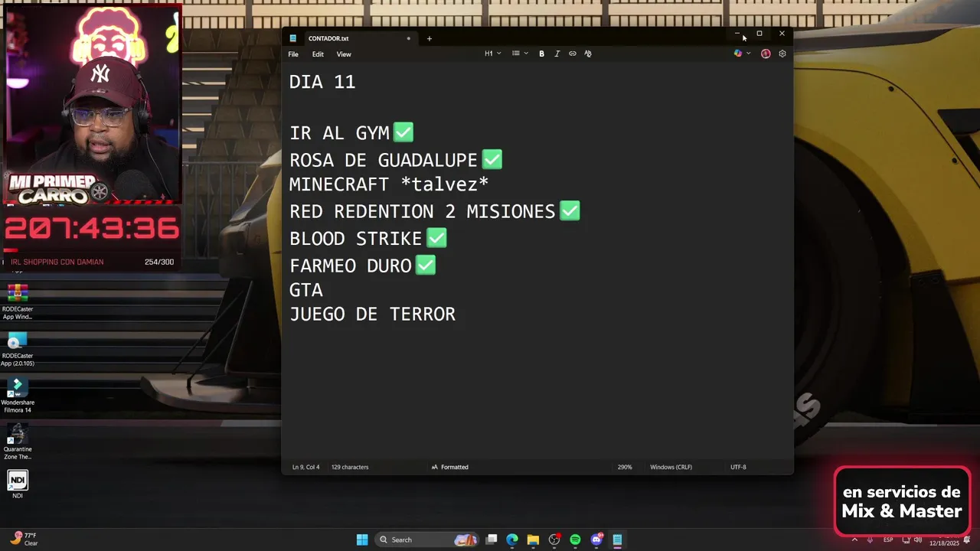
Task: Select the RODECaster App (2.0.105) desktop icon
Action: coord(18,349)
